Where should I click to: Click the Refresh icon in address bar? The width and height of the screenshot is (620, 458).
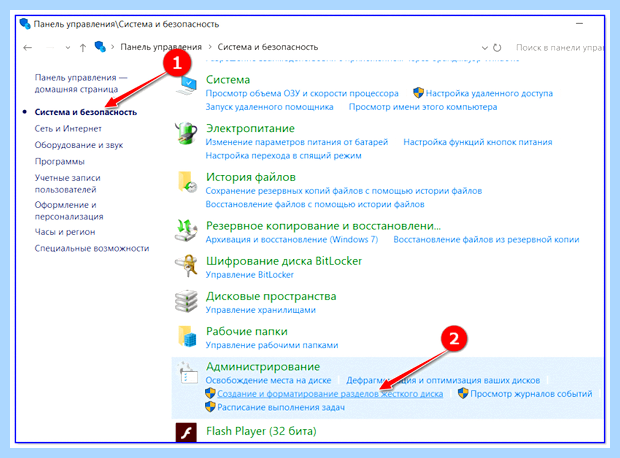tap(497, 48)
